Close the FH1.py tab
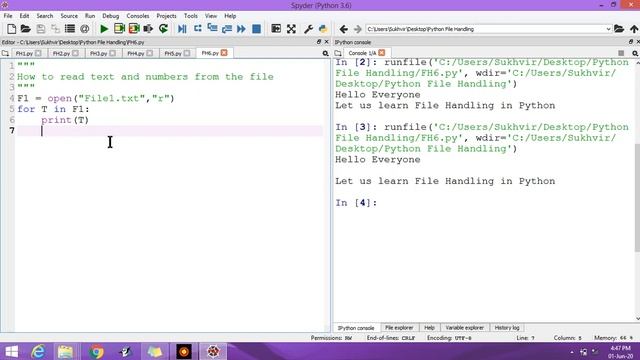Screen dimensions: 640x360 [38, 53]
